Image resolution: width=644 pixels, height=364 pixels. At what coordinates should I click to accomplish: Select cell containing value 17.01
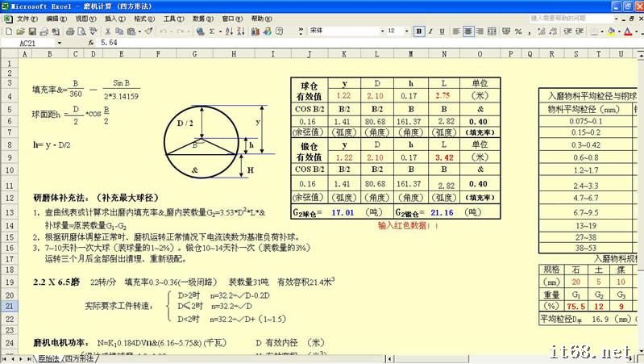click(x=343, y=211)
